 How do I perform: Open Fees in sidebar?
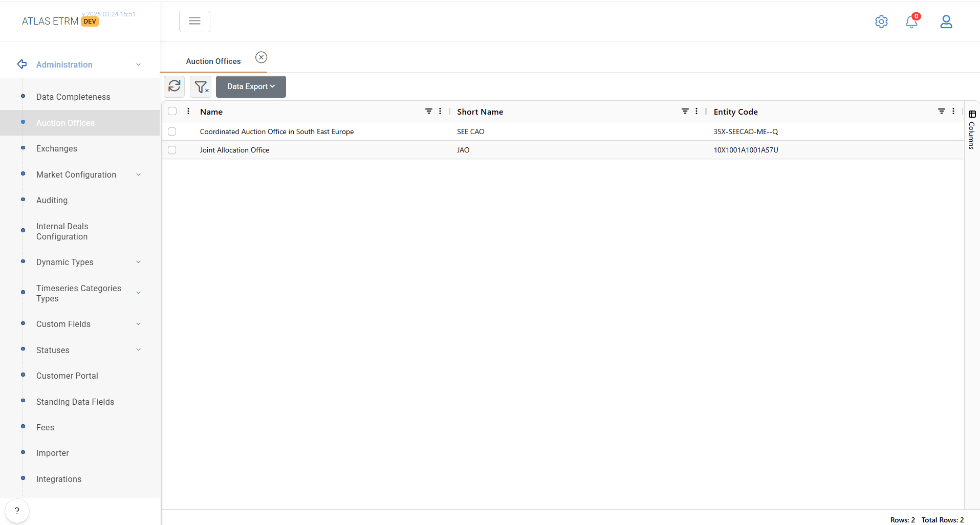click(45, 427)
